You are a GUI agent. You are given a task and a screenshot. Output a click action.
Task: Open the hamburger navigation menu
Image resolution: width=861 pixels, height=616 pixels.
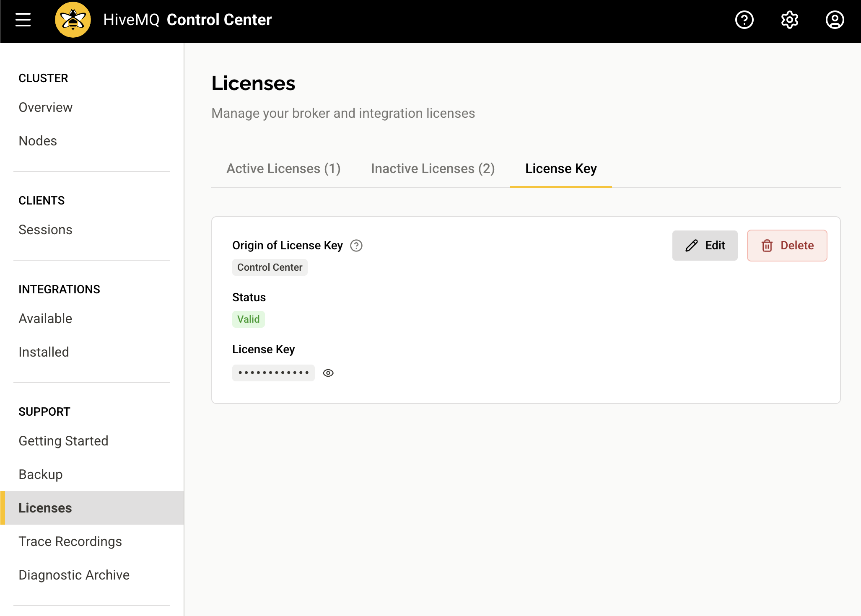(23, 20)
